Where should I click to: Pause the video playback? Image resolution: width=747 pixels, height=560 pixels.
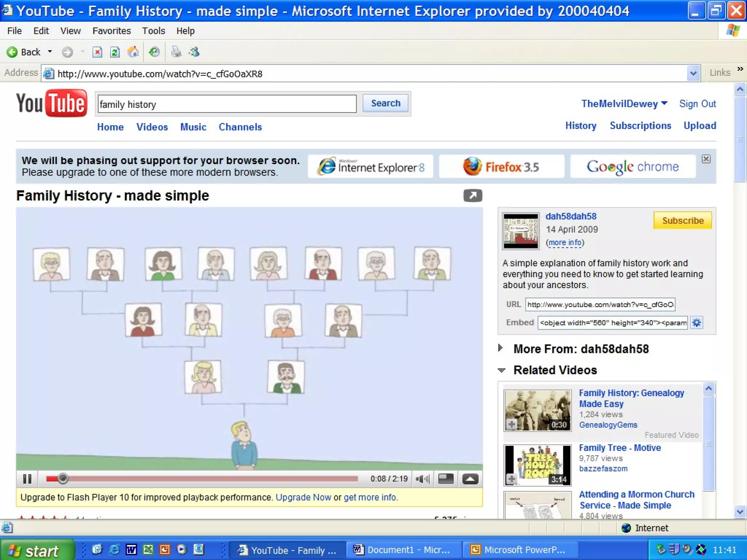click(27, 479)
